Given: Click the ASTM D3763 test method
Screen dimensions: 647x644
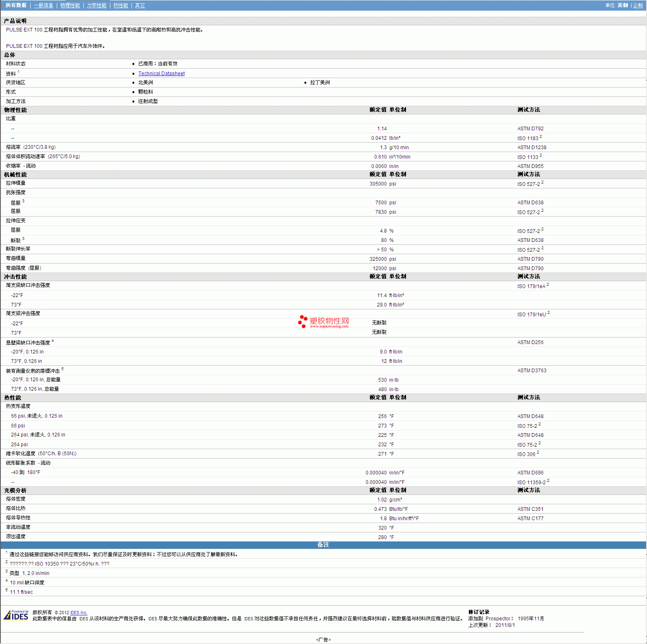Looking at the screenshot, I should coord(531,371).
